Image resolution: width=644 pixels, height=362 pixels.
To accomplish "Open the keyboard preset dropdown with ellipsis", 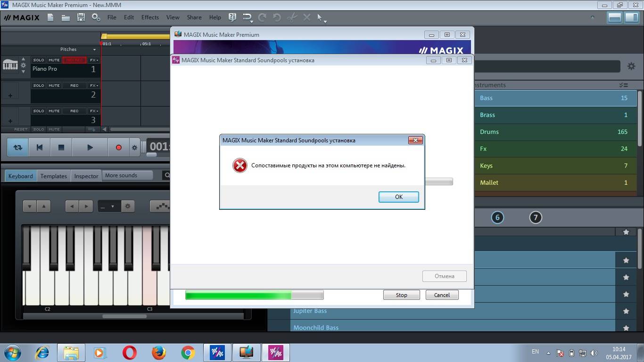I will 109,206.
